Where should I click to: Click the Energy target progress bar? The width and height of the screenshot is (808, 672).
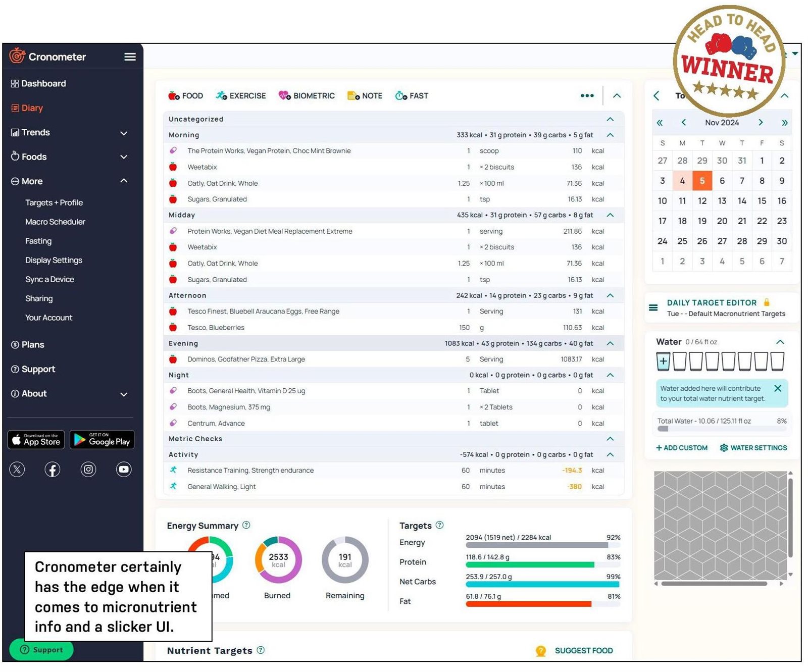click(x=543, y=545)
